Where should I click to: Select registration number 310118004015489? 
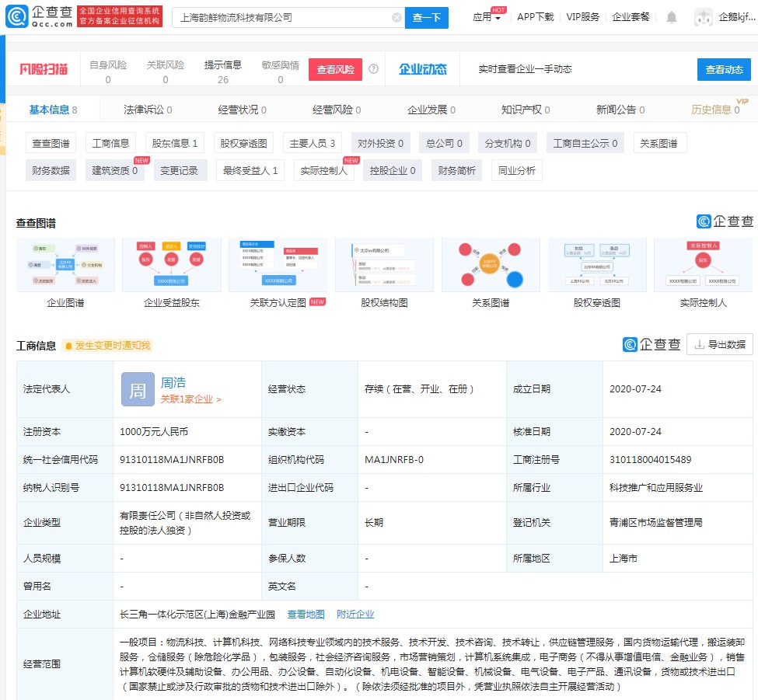pos(650,459)
